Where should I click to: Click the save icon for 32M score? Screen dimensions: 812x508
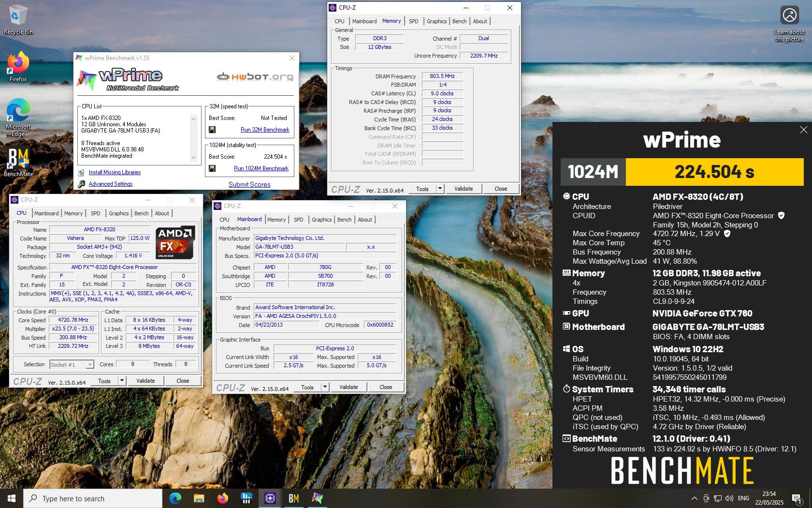212,130
